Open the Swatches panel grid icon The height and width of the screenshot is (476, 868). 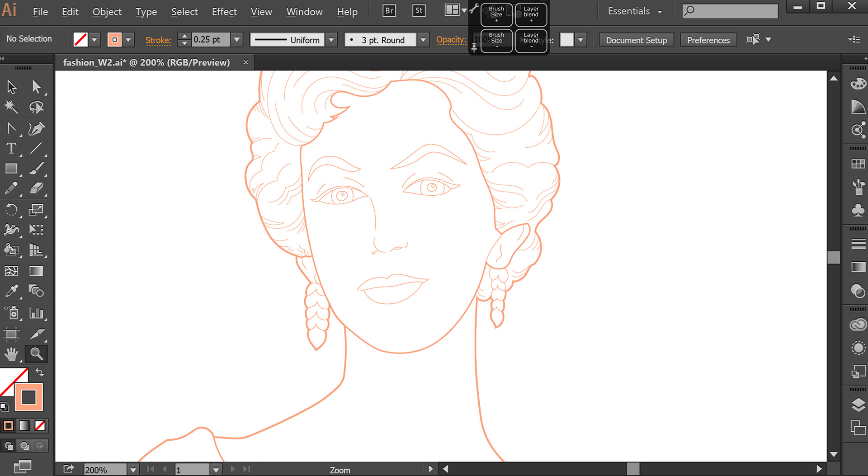click(858, 164)
